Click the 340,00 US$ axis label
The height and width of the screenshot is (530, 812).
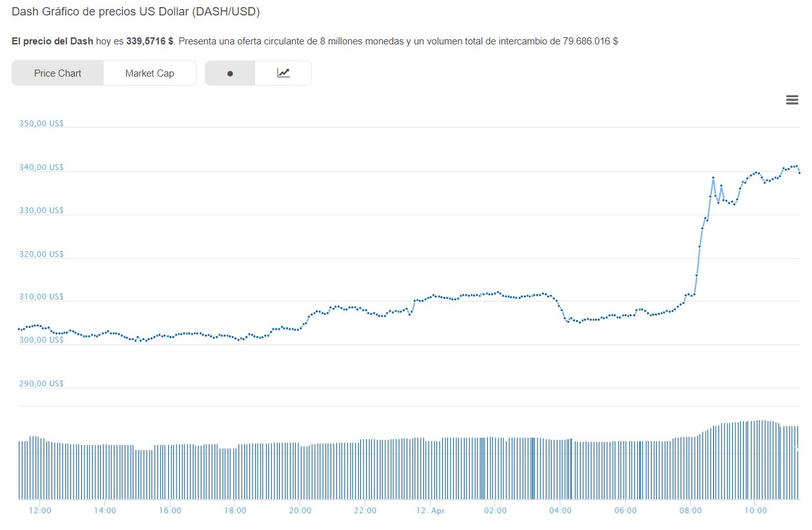pyautogui.click(x=41, y=167)
